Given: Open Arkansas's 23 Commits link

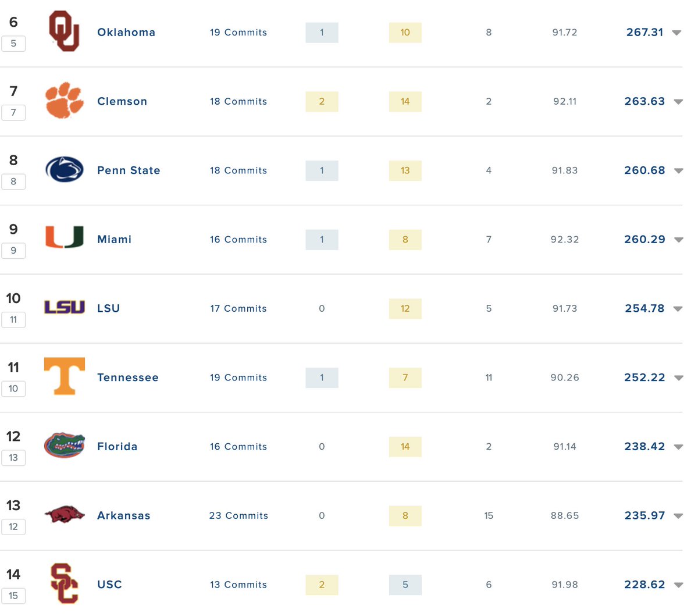Looking at the screenshot, I should pyautogui.click(x=238, y=516).
